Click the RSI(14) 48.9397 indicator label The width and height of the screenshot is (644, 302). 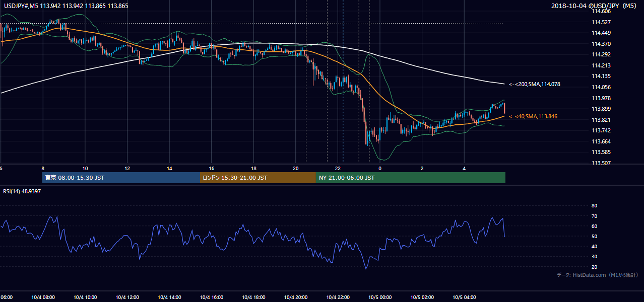pos(22,191)
